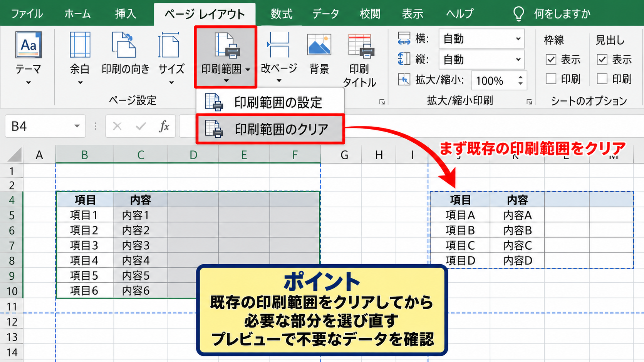
Task: Click the 印刷範囲 print area icon
Action: pos(227,45)
